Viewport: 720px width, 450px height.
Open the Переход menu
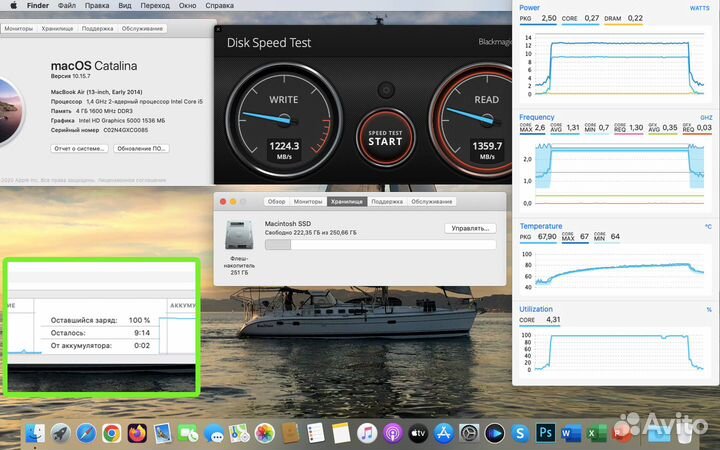tap(155, 6)
